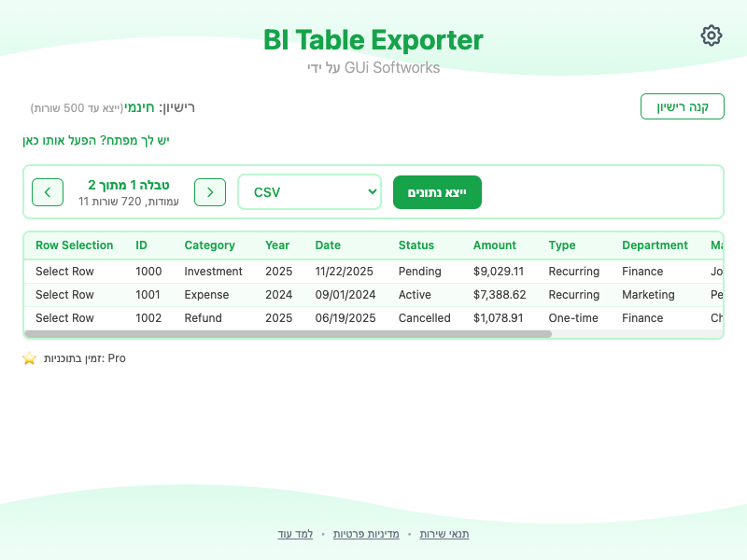Screen dimensions: 747x560
Task: Open settings via the gear icon
Action: pos(712,35)
